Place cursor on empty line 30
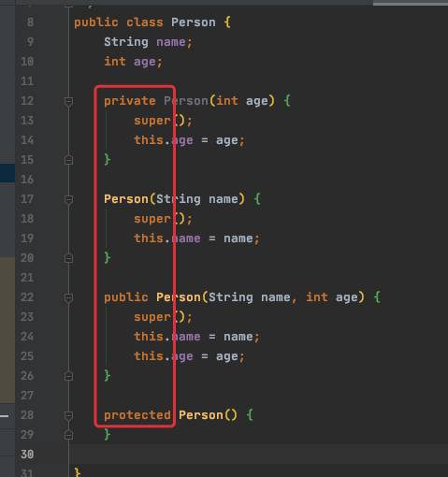 click(x=259, y=455)
